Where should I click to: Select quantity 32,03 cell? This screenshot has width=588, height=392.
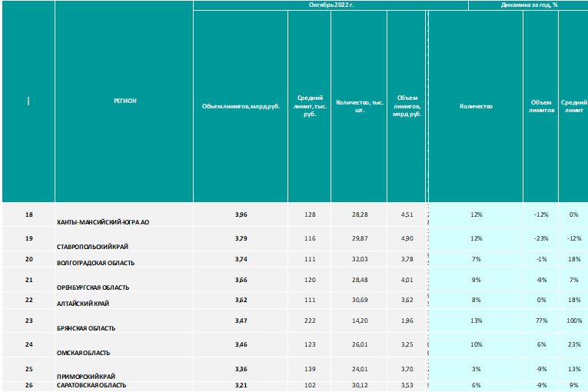[359, 259]
